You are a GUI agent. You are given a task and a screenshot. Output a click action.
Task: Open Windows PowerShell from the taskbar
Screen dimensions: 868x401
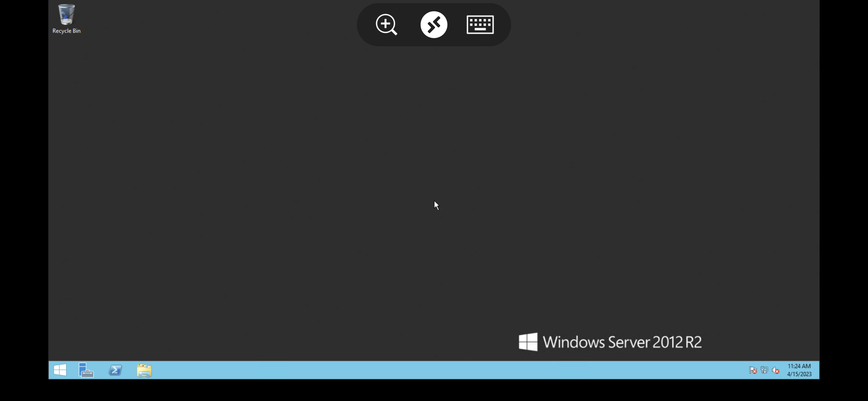[115, 370]
